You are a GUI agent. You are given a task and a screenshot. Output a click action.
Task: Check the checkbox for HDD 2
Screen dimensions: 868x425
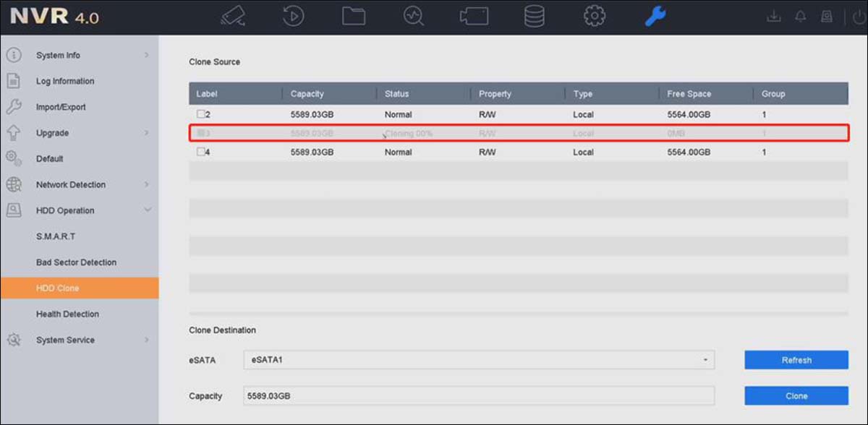tap(200, 113)
